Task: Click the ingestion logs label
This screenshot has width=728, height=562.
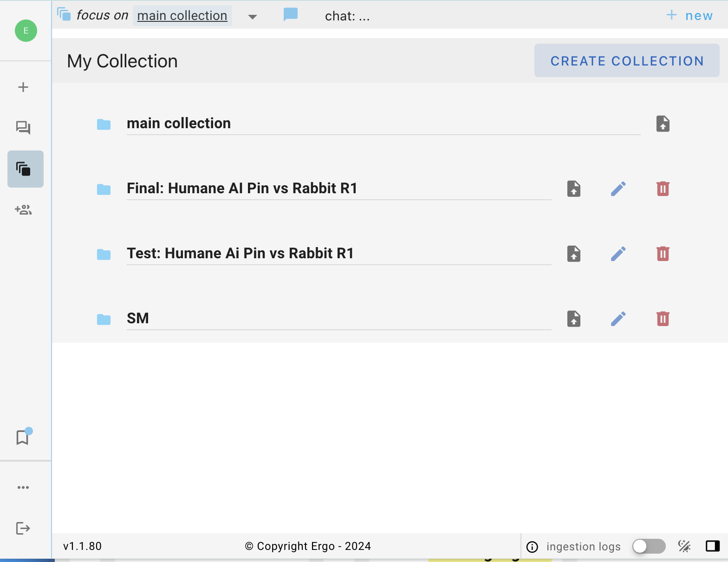Action: [584, 547]
